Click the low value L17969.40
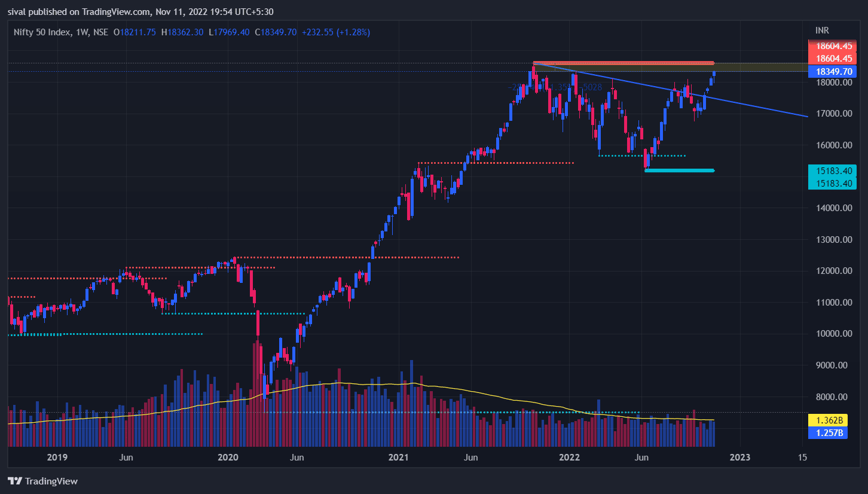 coord(229,32)
